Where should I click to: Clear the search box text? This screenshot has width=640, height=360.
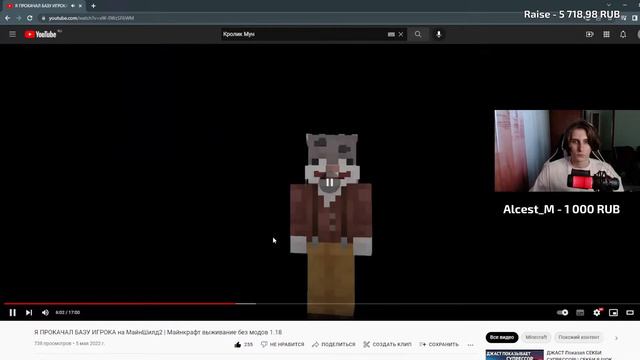(x=401, y=34)
